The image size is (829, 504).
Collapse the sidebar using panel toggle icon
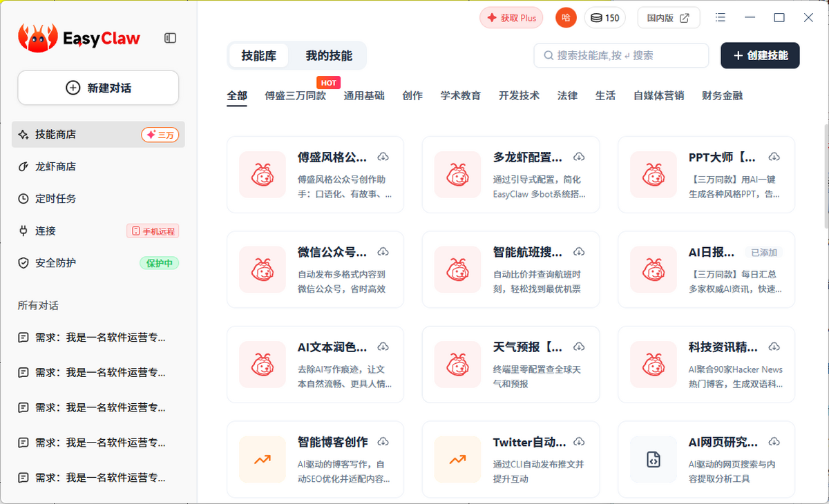tap(170, 39)
